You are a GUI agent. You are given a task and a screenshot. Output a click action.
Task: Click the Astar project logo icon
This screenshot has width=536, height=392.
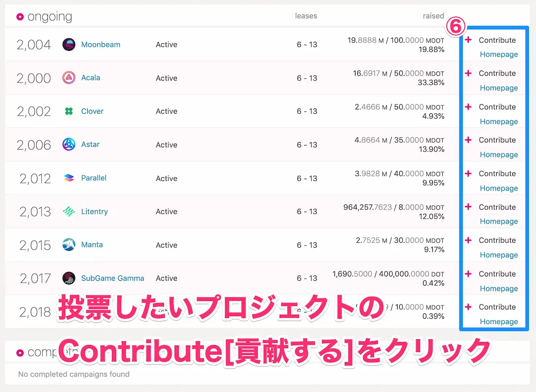click(x=69, y=145)
